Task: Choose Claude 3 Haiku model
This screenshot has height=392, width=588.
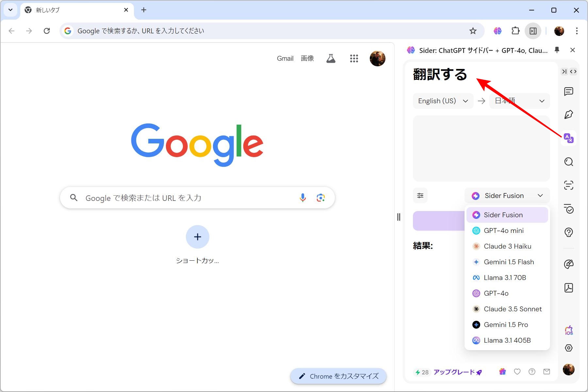Action: 507,246
